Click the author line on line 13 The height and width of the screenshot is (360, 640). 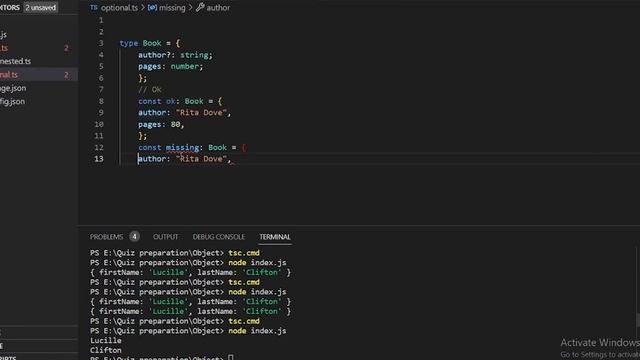pyautogui.click(x=184, y=159)
